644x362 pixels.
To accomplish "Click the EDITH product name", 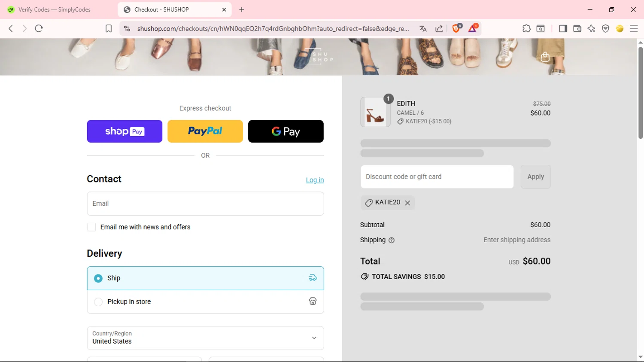I will coord(406,103).
